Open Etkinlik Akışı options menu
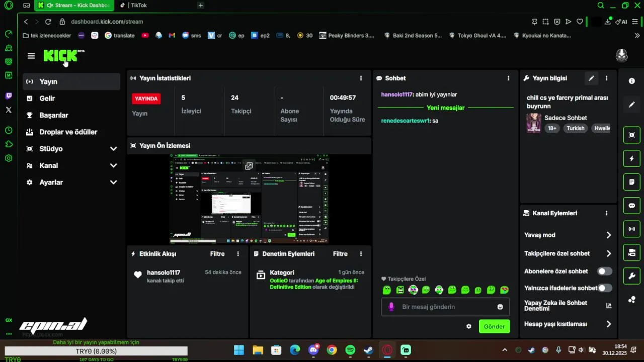This screenshot has width=644, height=362. coord(238,254)
